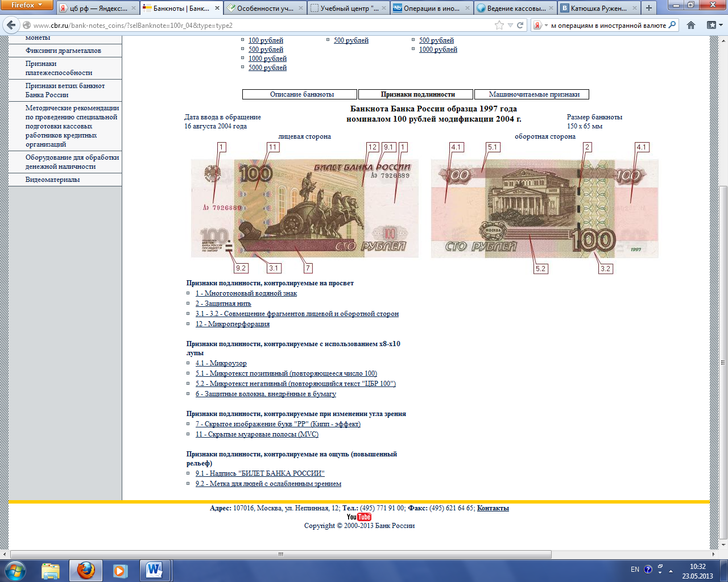Open 'Методические рекомендации' sidebar item
The height and width of the screenshot is (582, 728).
click(x=71, y=126)
